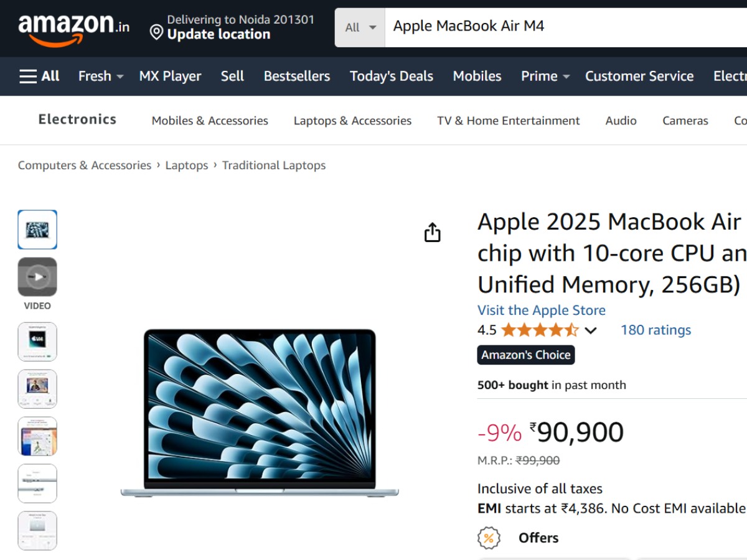Select the first laptop thumbnail image
This screenshot has width=747, height=560.
coord(37,230)
